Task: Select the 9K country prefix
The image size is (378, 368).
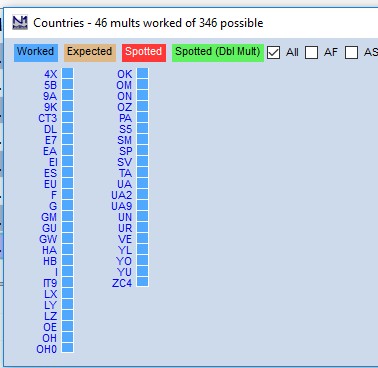Action: (50, 107)
